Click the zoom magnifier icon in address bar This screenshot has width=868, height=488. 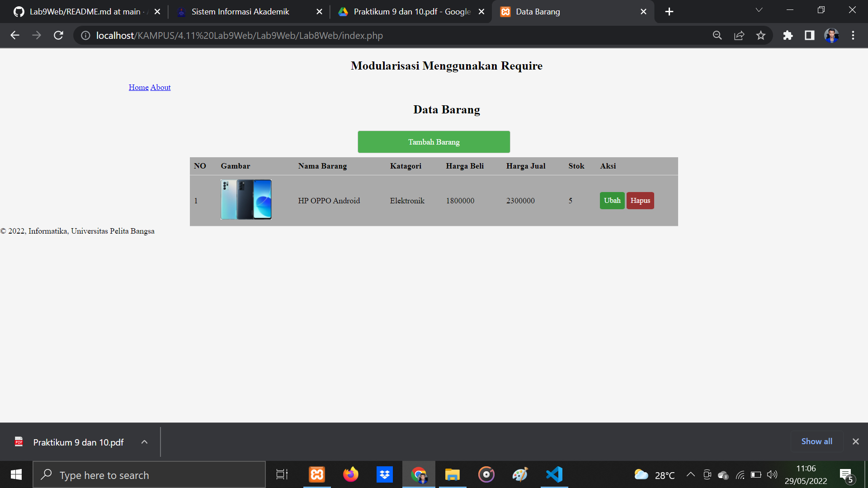point(717,35)
